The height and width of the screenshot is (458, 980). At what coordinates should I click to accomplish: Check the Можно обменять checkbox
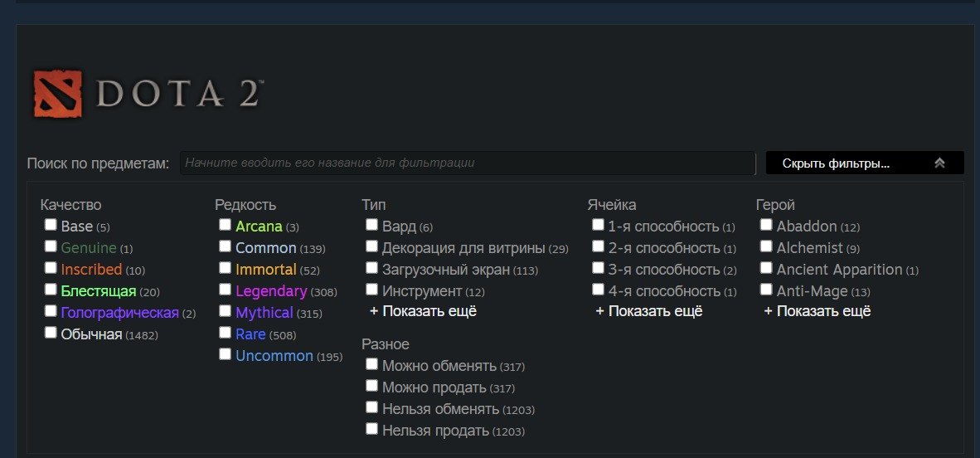click(372, 363)
